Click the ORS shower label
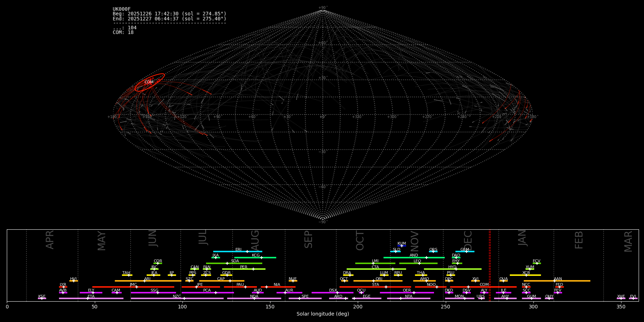This screenshot has height=322, width=644. pyautogui.click(x=433, y=250)
